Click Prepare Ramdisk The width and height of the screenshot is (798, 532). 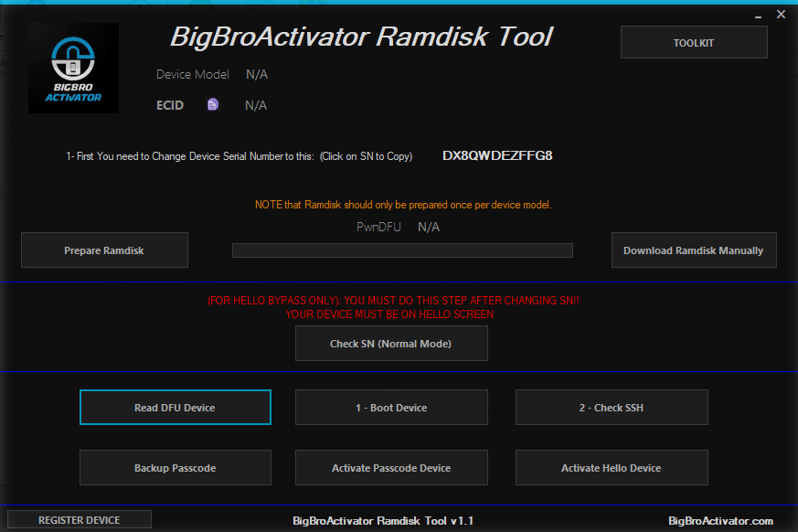pyautogui.click(x=103, y=250)
